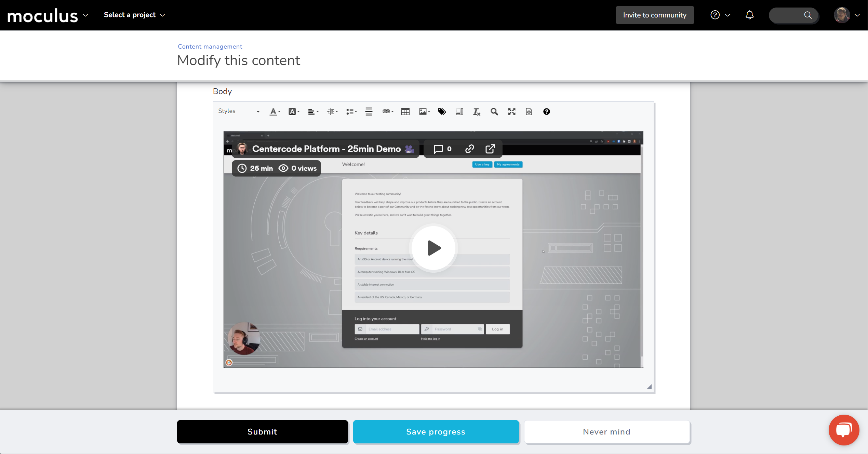Click the Centercode Platform video title
Viewport: 868px width, 454px height.
tap(326, 149)
